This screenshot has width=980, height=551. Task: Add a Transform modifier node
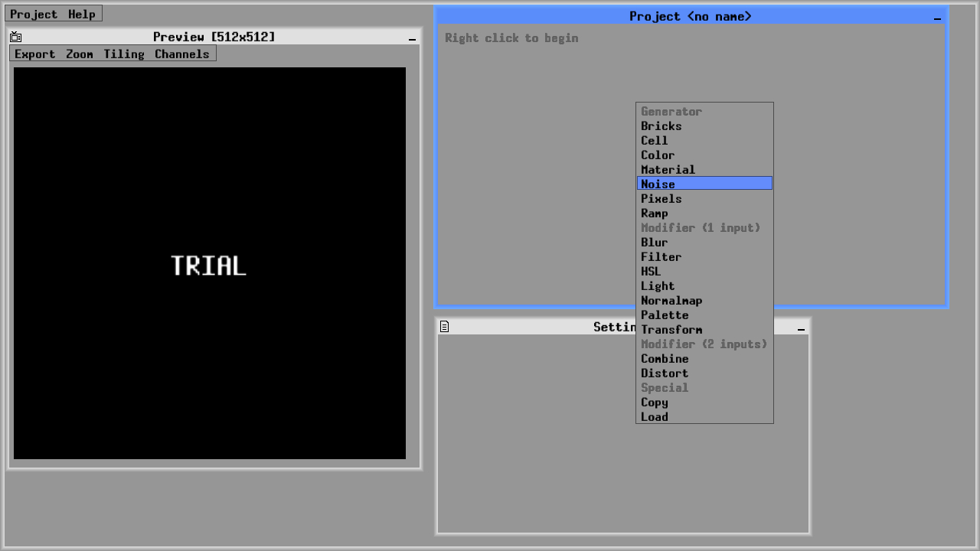[704, 329]
